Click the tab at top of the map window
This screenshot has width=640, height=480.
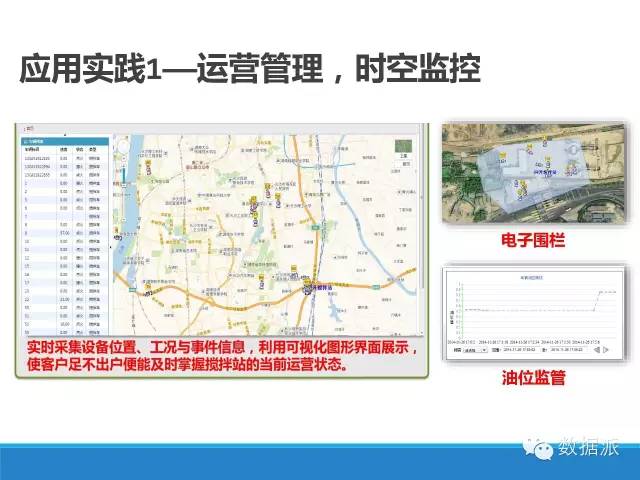29,129
